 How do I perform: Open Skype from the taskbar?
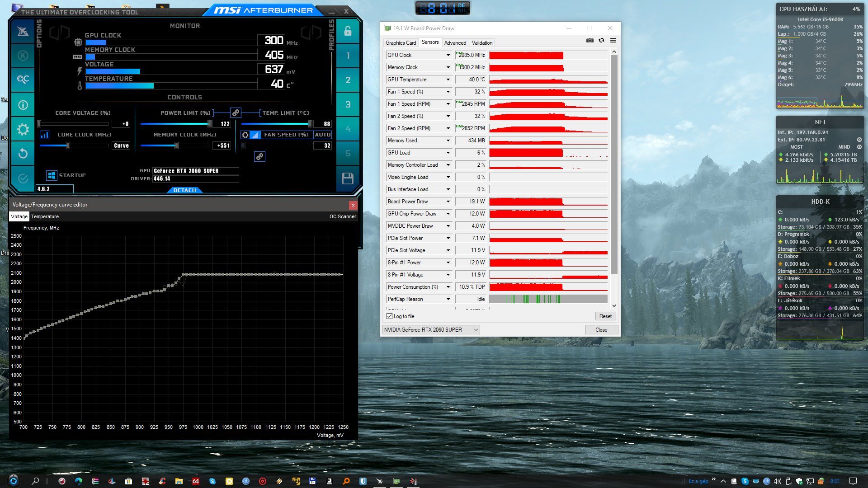pyautogui.click(x=212, y=481)
